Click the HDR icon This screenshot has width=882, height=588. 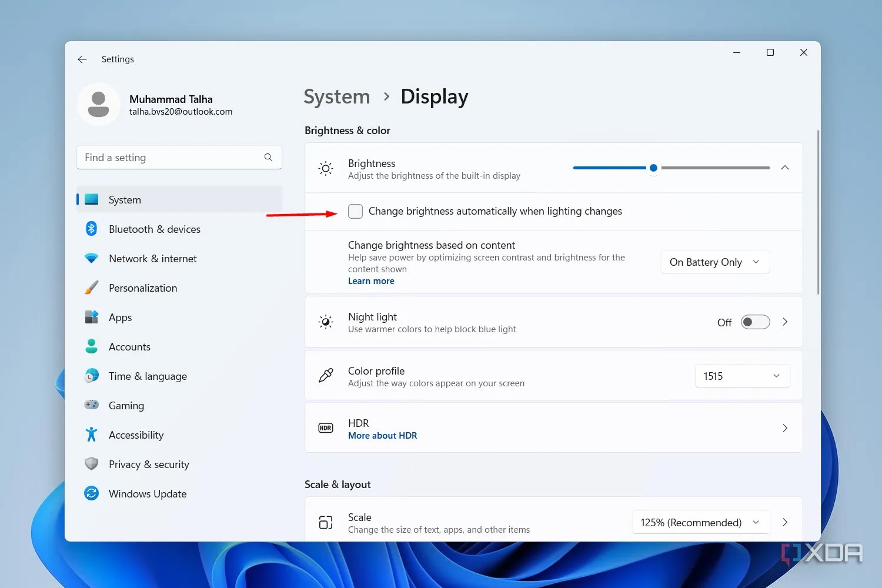(325, 427)
